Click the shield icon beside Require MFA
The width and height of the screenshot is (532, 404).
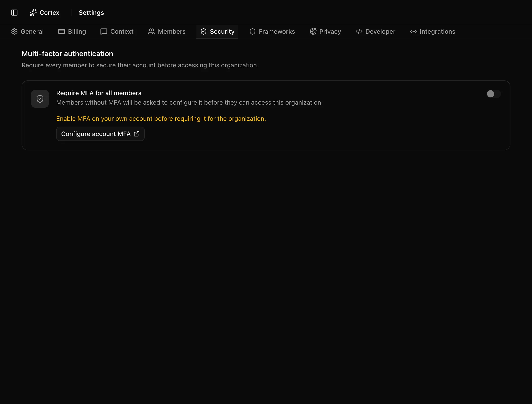coord(40,99)
